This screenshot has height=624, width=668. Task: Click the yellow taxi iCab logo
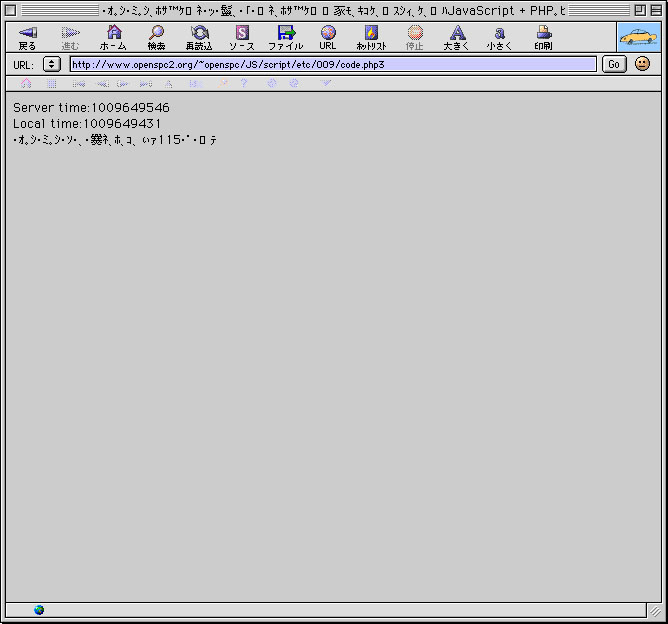(x=639, y=37)
